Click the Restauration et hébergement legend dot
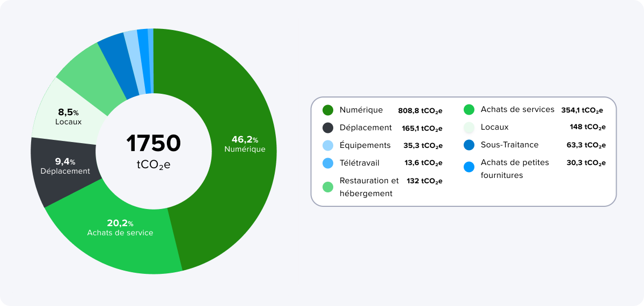 pyautogui.click(x=328, y=187)
